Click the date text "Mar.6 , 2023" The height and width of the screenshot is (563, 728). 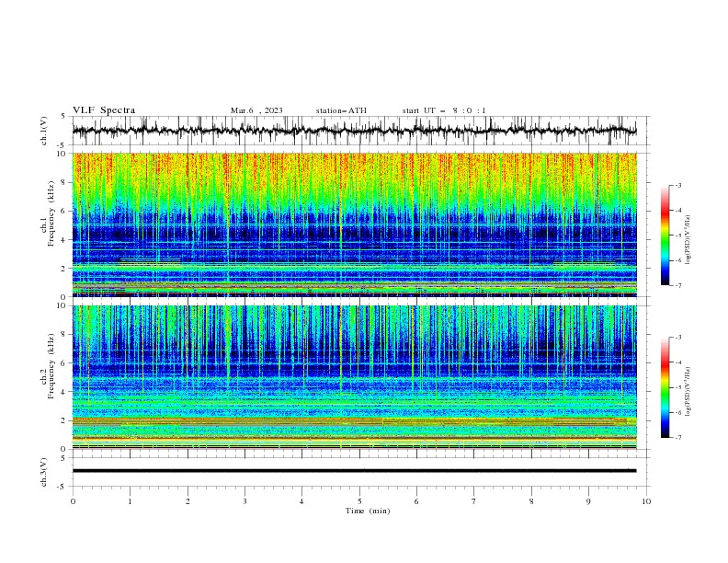(256, 110)
